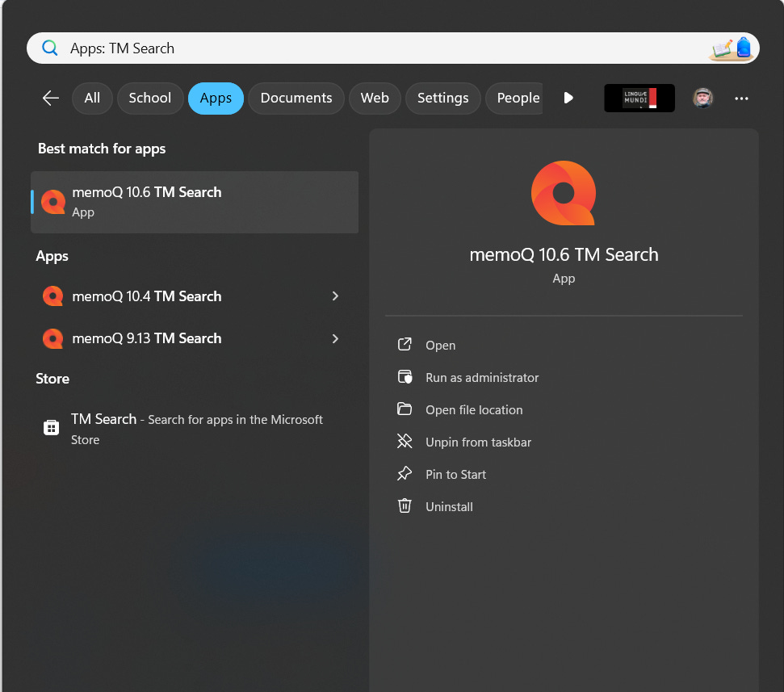Click the Open action icon
This screenshot has width=784, height=692.
(405, 345)
